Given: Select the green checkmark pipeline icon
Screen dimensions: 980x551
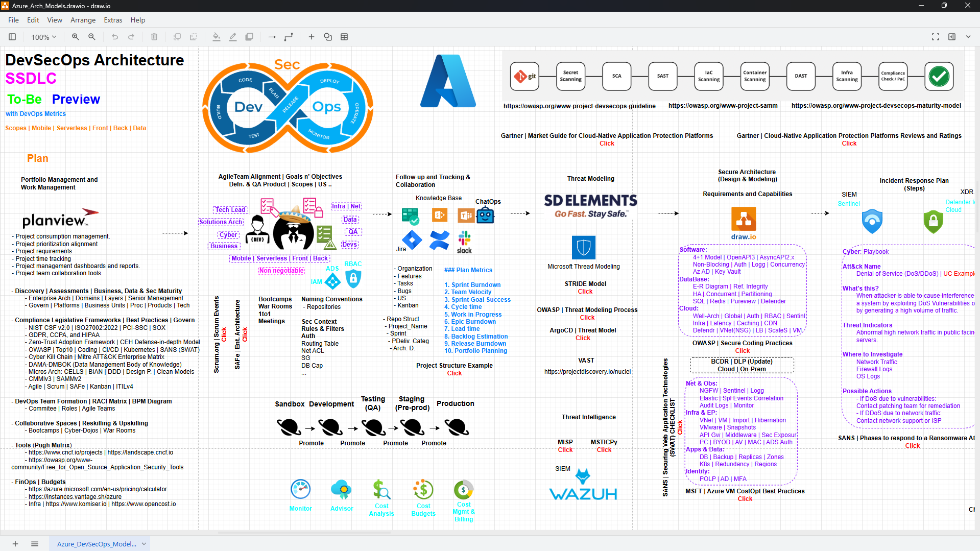Looking at the screenshot, I should click(x=939, y=76).
